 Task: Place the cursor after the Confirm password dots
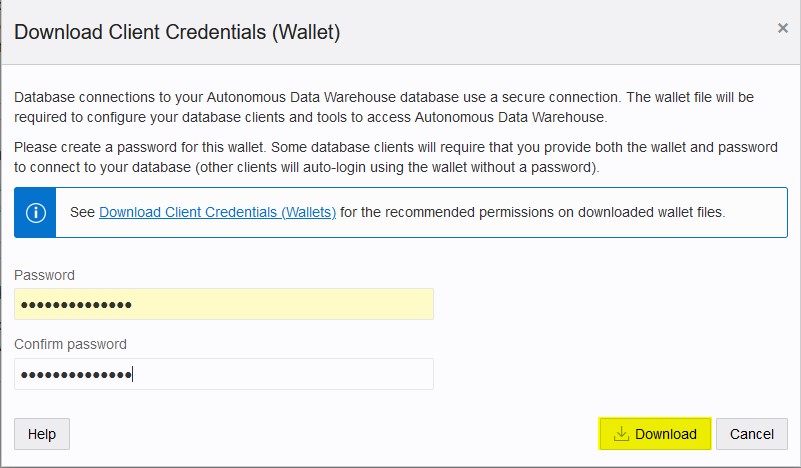click(133, 375)
